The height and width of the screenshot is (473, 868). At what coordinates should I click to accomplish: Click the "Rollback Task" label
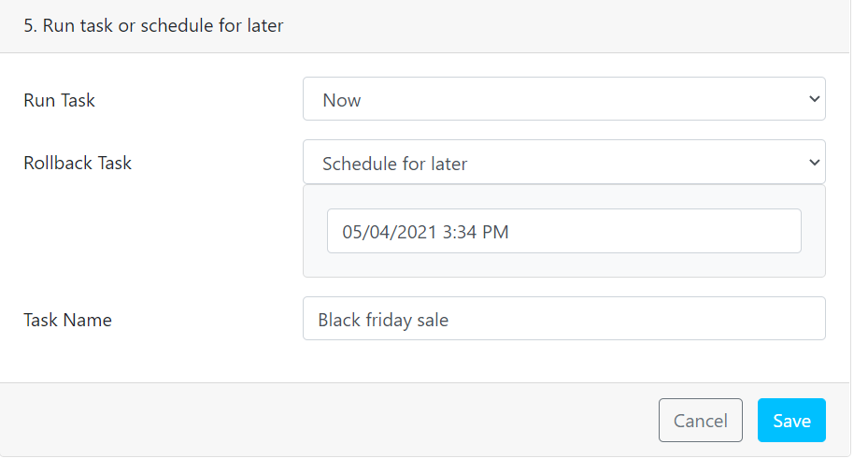click(78, 163)
